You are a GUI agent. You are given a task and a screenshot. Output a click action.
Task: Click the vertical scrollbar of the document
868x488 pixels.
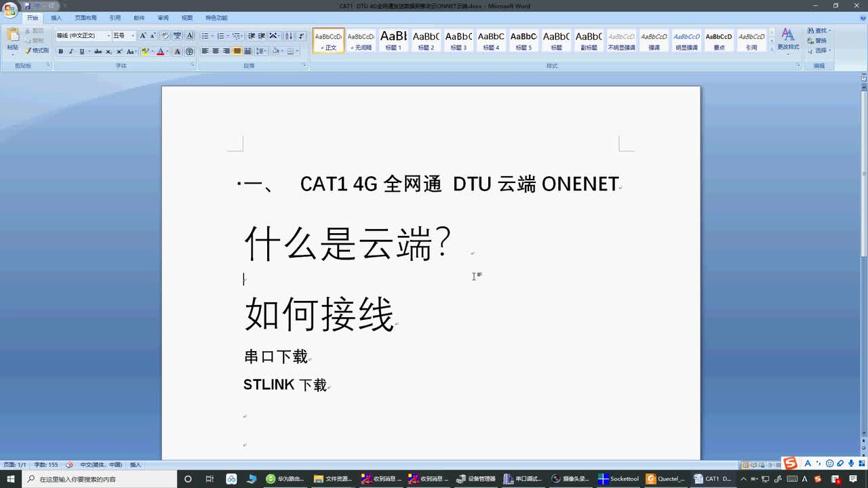pos(864,174)
